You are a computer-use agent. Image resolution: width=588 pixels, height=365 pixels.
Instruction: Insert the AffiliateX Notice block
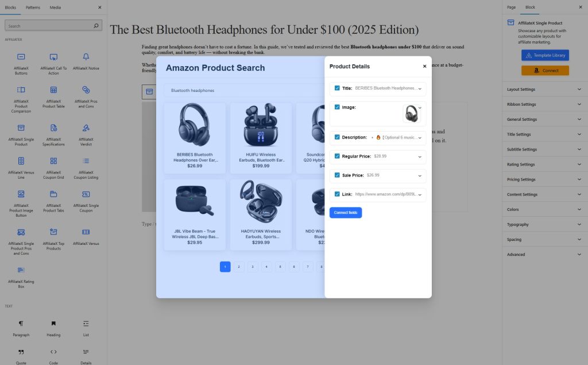coord(86,62)
